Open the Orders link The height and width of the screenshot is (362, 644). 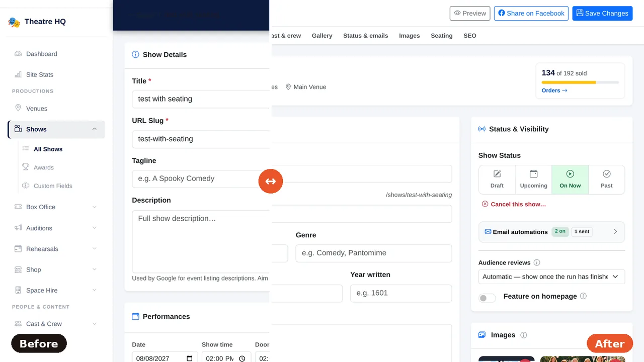(x=554, y=90)
